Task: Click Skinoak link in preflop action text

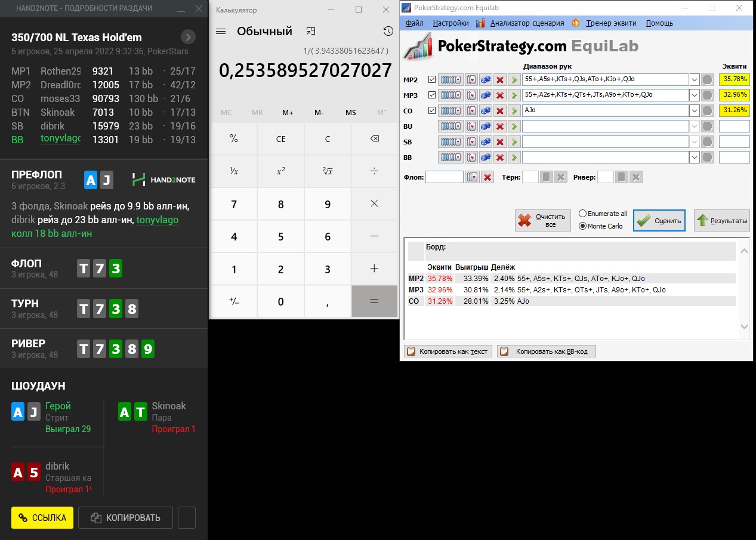Action: [x=70, y=206]
